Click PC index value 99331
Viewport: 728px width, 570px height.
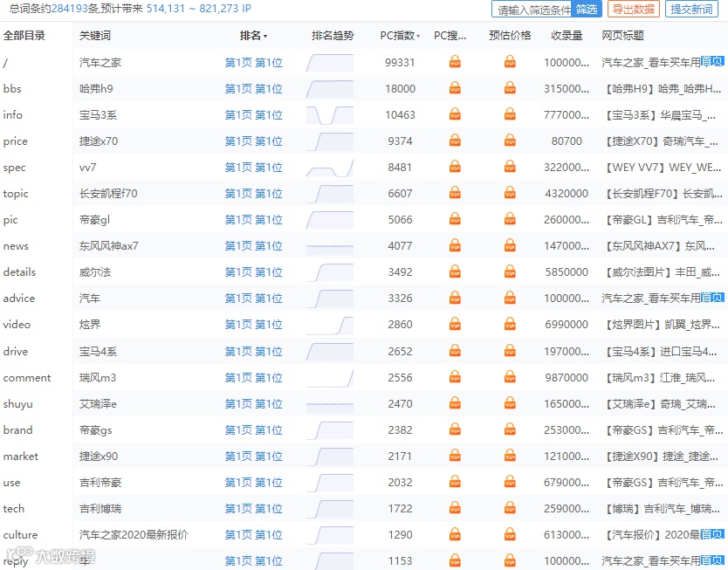400,62
